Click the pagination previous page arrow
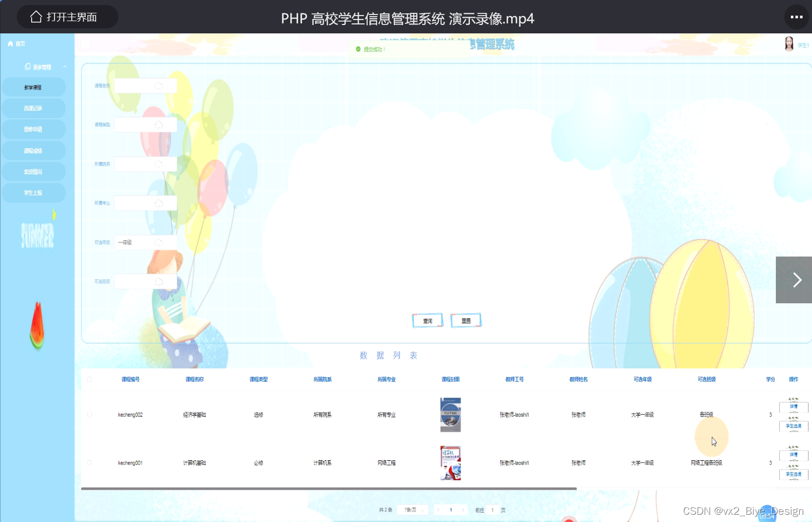Image resolution: width=812 pixels, height=522 pixels. pos(438,510)
